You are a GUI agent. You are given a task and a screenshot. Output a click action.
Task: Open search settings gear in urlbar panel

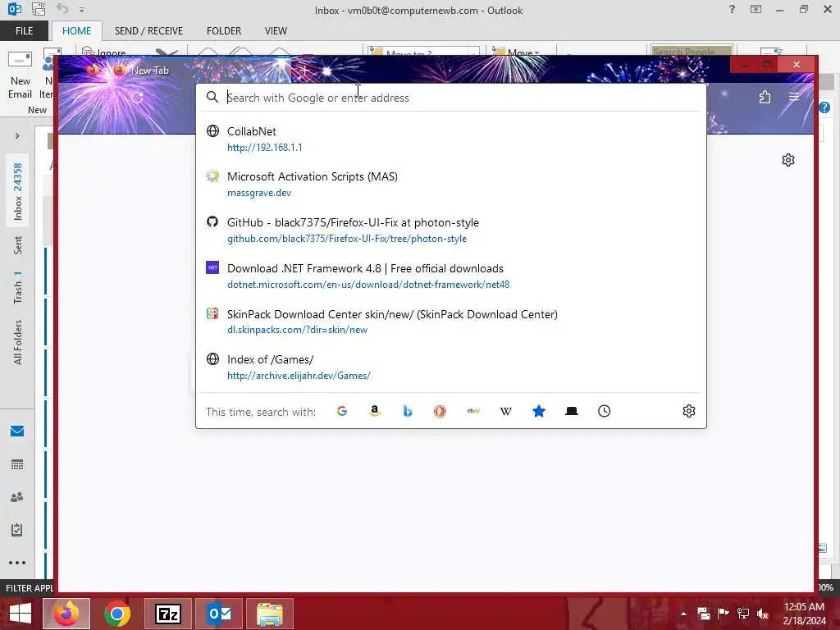point(689,411)
